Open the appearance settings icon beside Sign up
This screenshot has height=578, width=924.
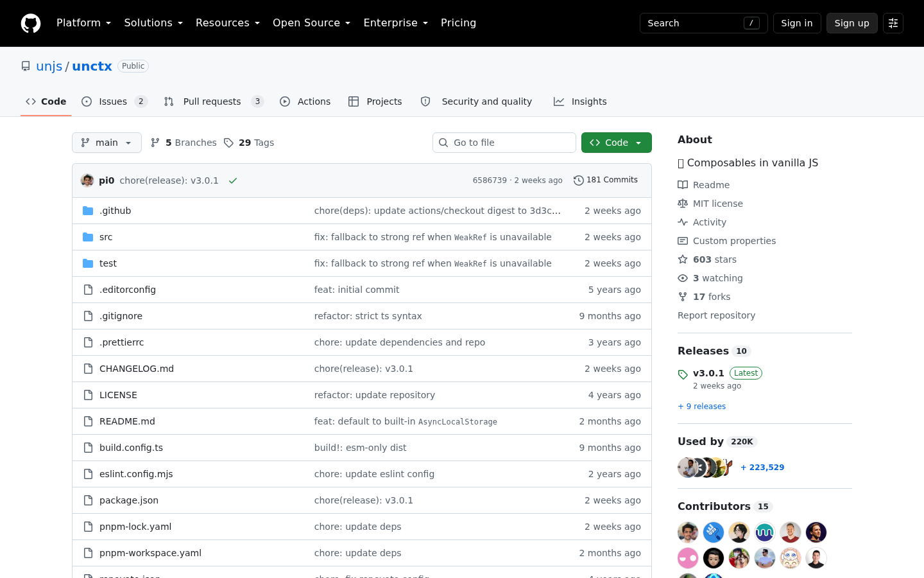[x=893, y=23]
